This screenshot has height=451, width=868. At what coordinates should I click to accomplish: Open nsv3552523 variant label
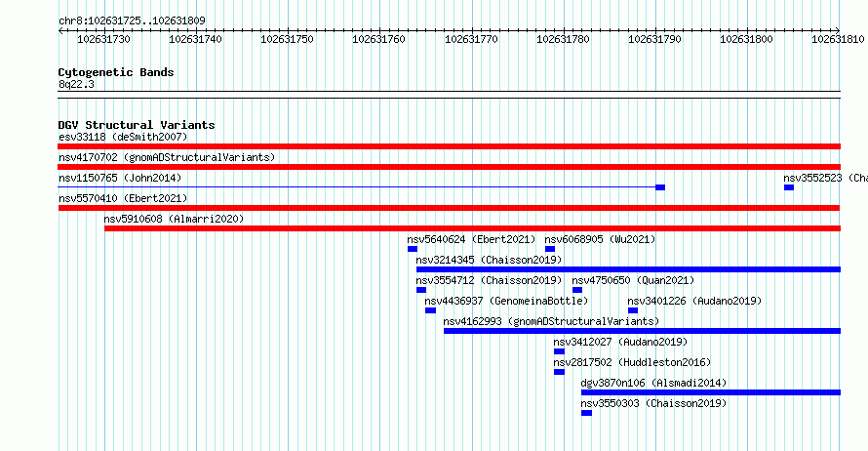[x=825, y=178]
